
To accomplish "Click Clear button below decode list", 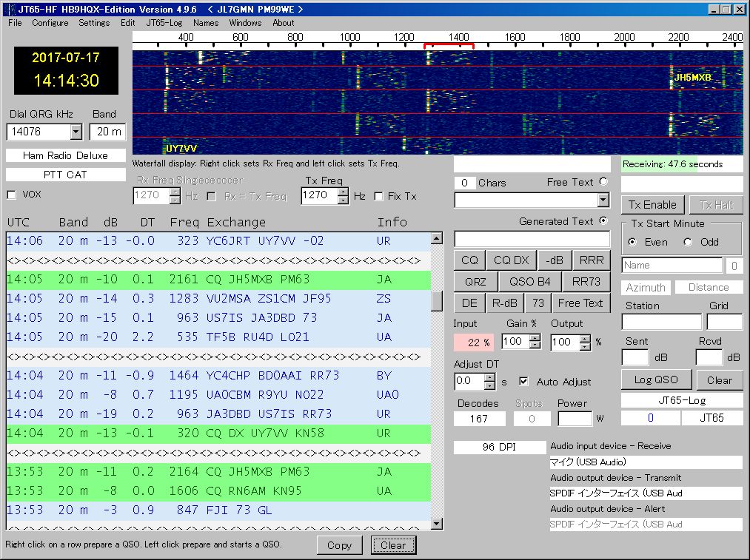I will pyautogui.click(x=393, y=545).
